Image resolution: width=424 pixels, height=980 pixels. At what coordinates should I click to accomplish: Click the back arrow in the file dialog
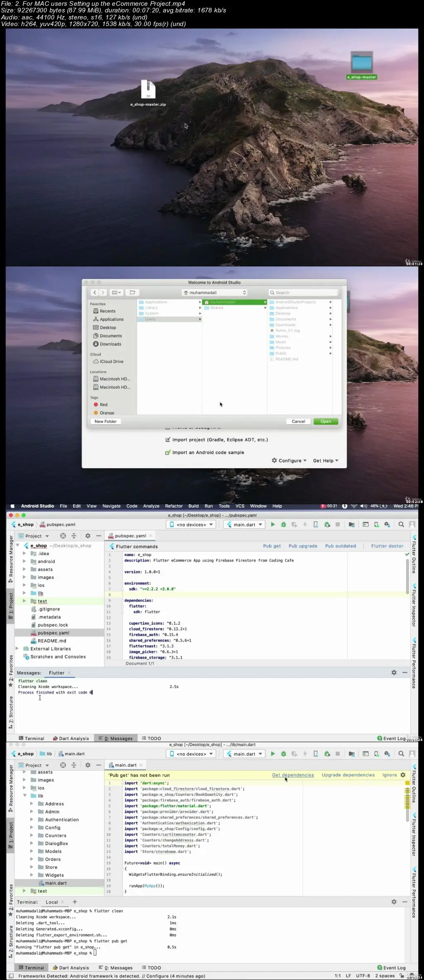point(94,292)
